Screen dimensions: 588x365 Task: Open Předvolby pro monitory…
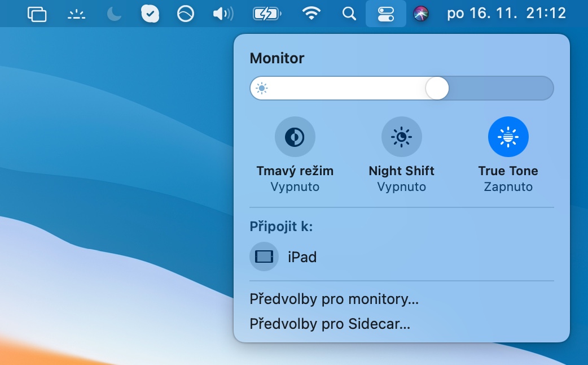(334, 299)
